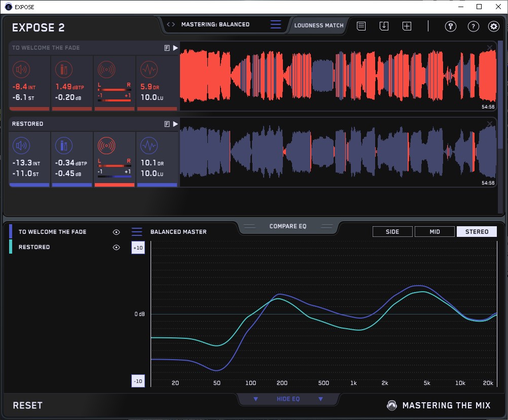
Task: Play the To Welcome The Fade track
Action: pos(175,48)
